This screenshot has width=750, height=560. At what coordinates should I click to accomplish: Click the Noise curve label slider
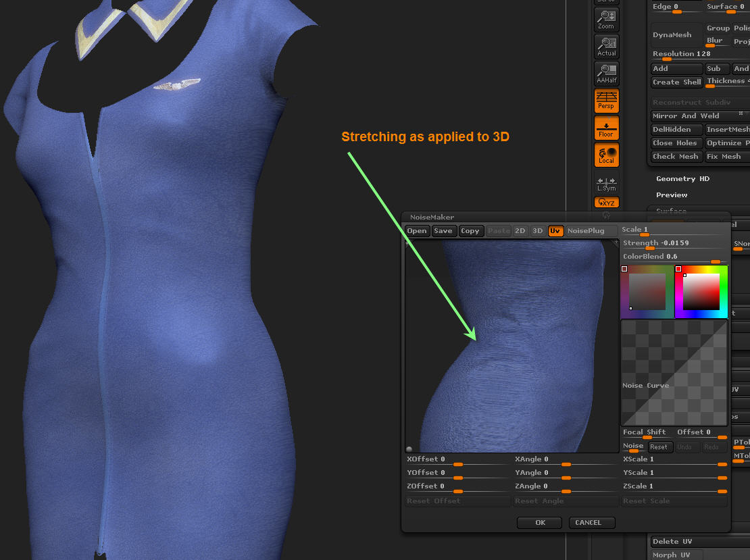point(634,447)
